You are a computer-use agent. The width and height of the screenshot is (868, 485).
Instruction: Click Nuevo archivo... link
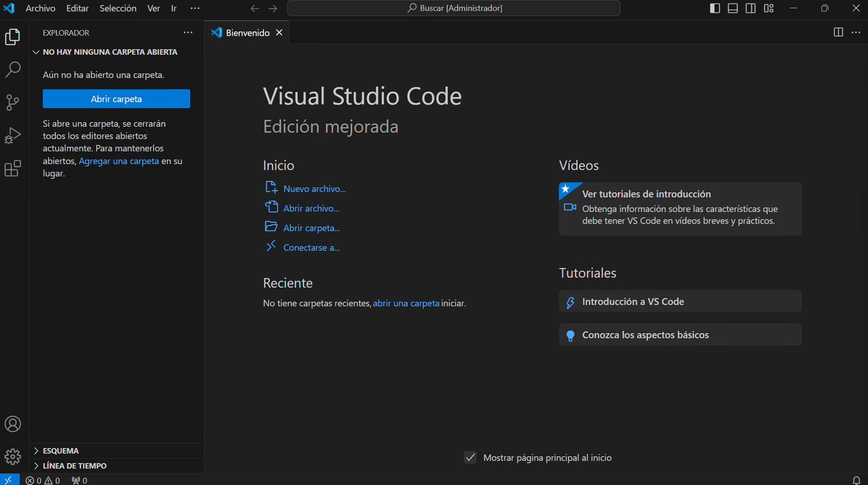point(315,189)
